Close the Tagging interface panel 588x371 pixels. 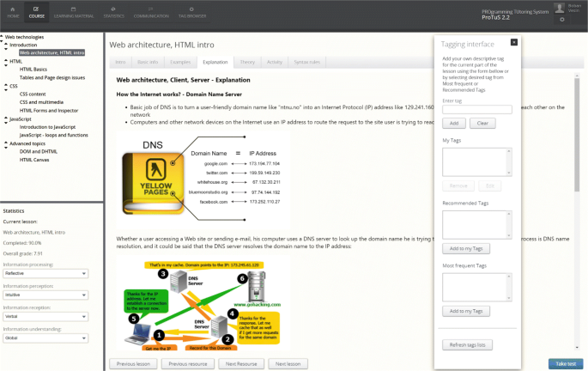513,41
